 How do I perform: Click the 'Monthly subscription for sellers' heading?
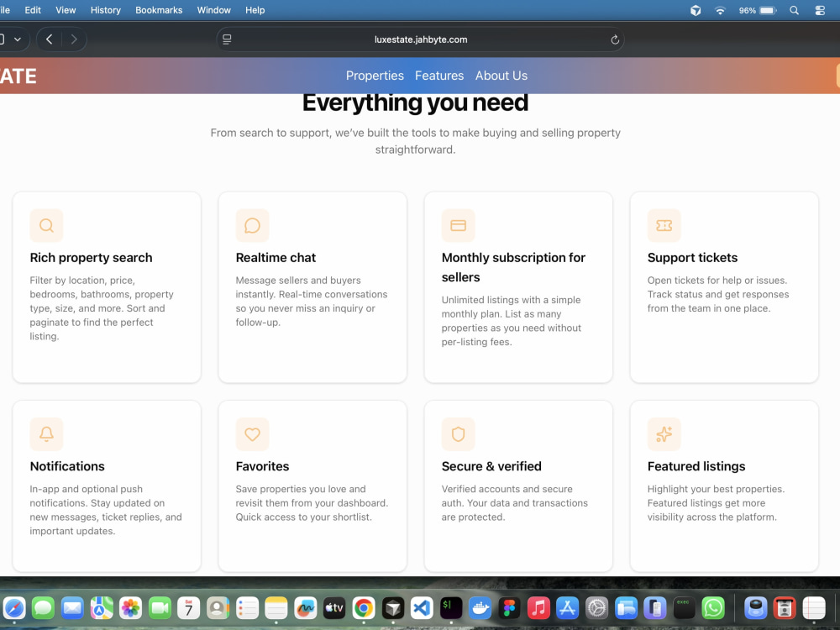coord(513,267)
